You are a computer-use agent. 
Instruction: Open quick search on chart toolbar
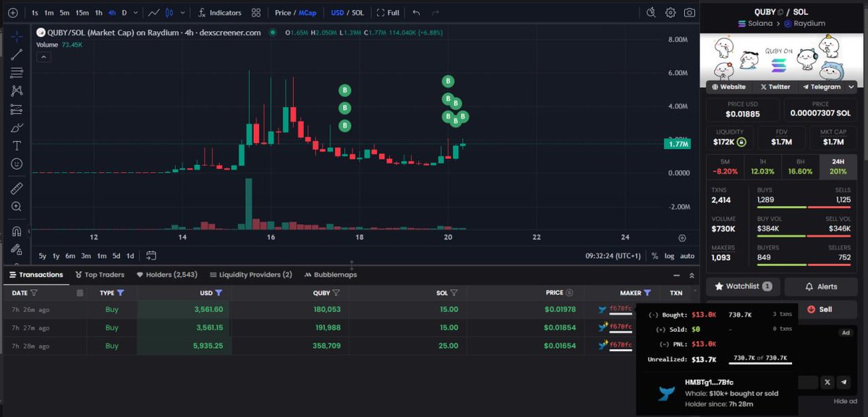point(651,12)
